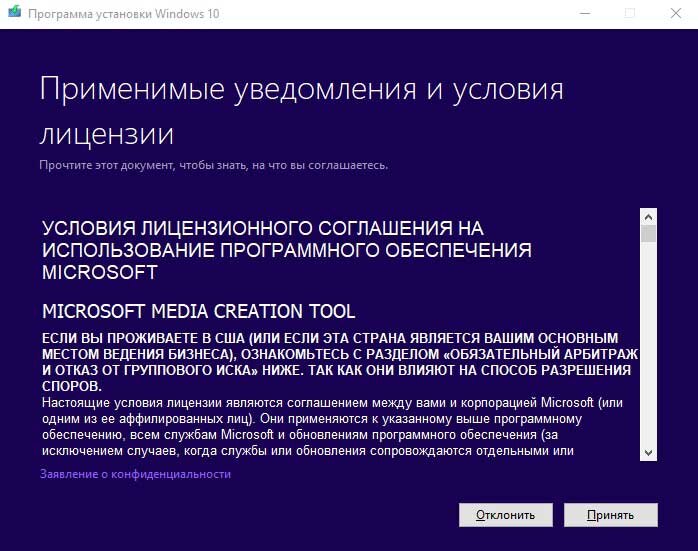698x551 pixels.
Task: Click the window title Программа установки Windows 10
Action: (x=124, y=14)
